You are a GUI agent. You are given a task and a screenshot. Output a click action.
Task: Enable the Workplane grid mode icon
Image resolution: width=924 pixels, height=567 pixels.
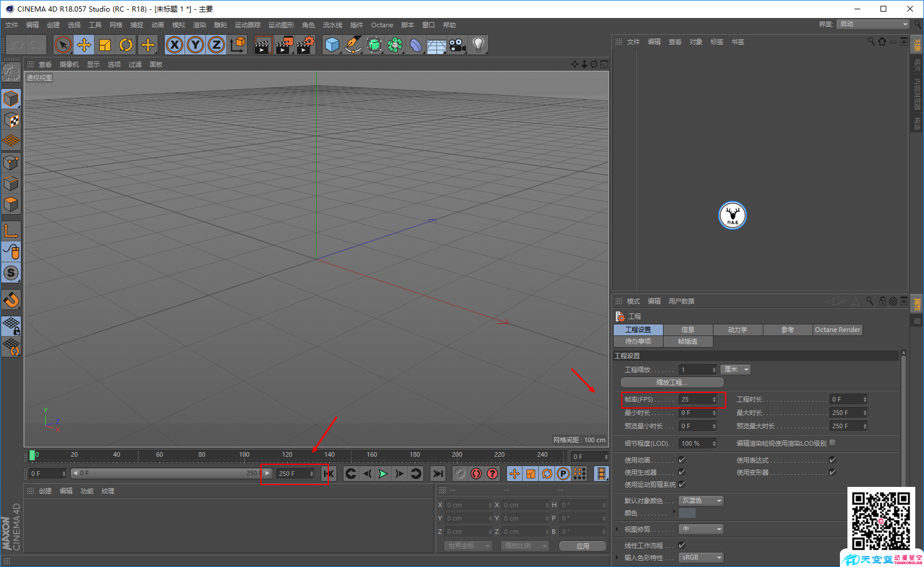[x=11, y=141]
